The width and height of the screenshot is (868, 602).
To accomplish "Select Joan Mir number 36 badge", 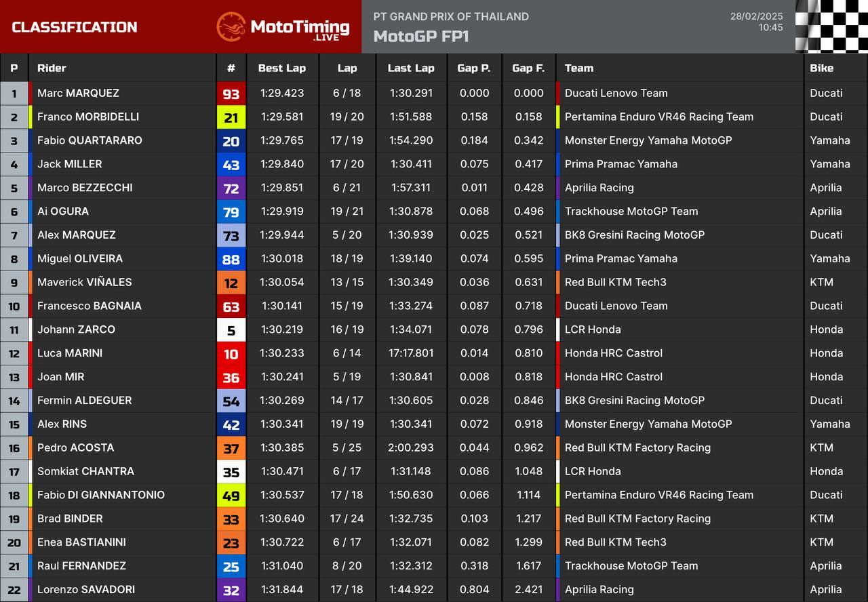I will click(x=231, y=377).
